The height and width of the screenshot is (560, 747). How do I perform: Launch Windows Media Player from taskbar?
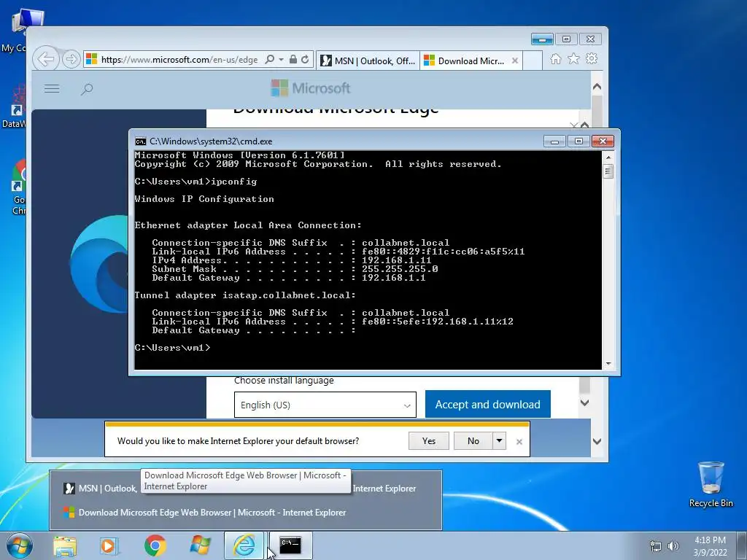point(109,545)
